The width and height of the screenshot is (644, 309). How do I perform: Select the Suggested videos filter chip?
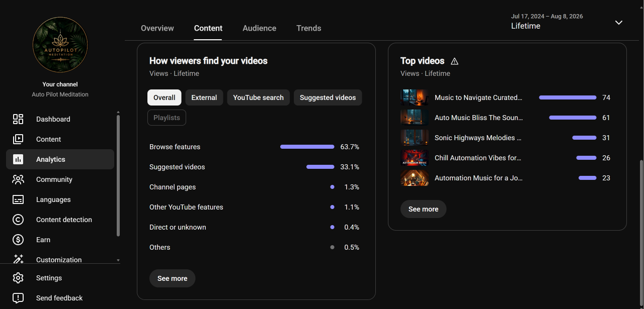328,97
